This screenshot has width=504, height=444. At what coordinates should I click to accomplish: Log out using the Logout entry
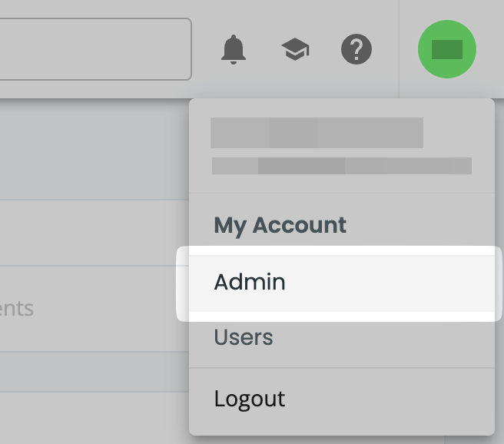coord(250,399)
